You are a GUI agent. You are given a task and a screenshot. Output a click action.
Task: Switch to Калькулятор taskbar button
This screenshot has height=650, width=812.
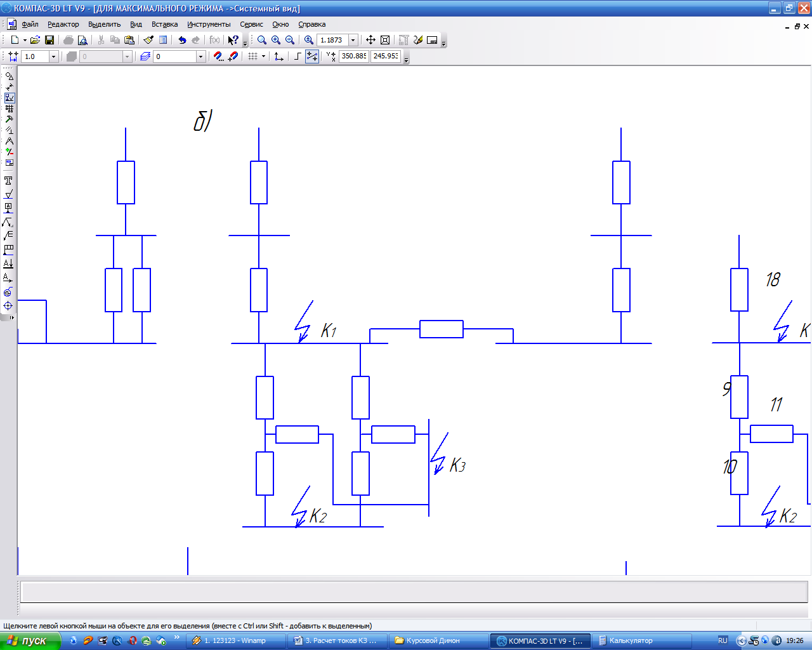click(641, 640)
